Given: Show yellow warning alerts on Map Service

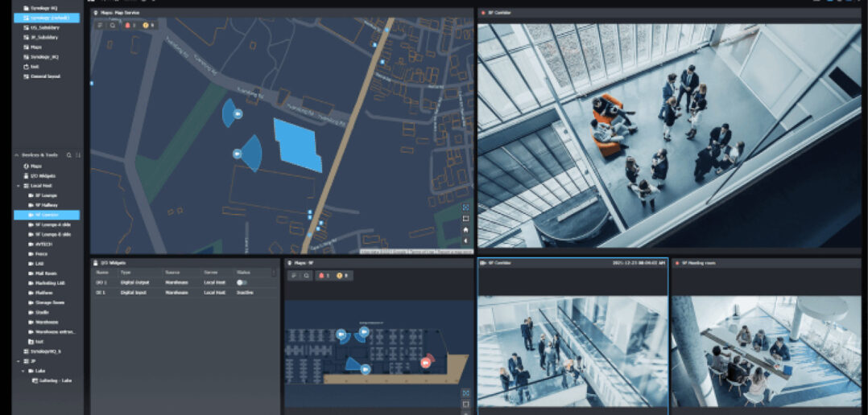Looking at the screenshot, I should tap(148, 26).
